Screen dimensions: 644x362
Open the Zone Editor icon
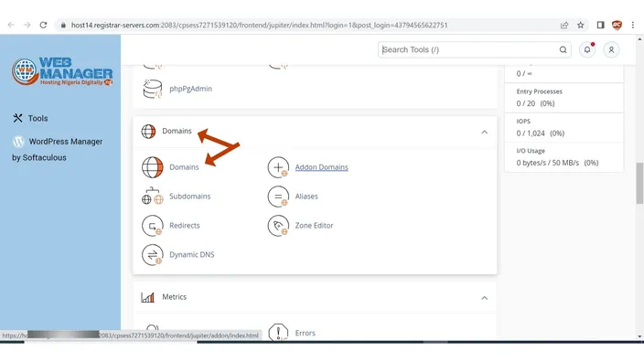(278, 225)
